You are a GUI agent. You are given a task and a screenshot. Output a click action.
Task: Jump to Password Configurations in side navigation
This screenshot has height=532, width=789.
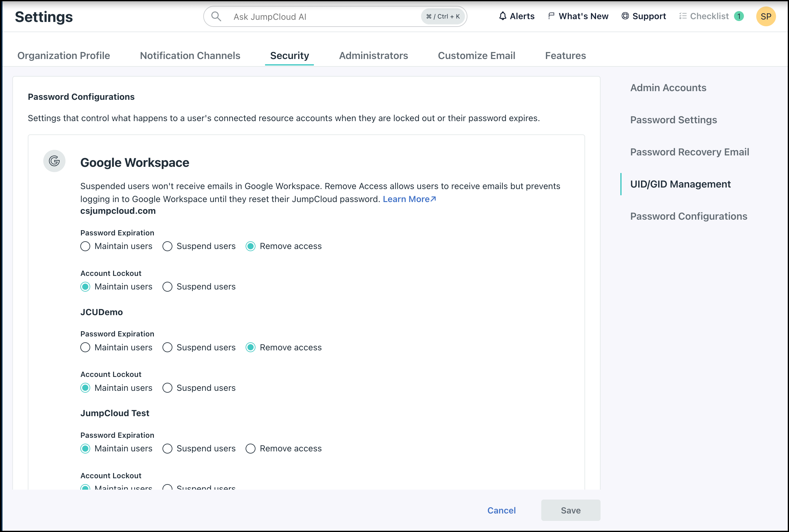(689, 216)
